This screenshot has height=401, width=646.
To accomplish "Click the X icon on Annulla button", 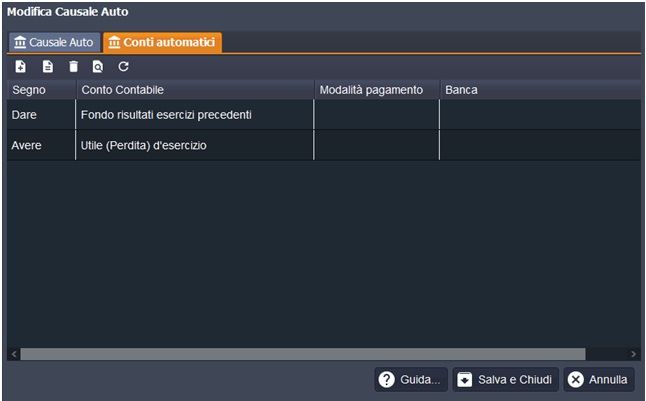I will click(x=576, y=380).
